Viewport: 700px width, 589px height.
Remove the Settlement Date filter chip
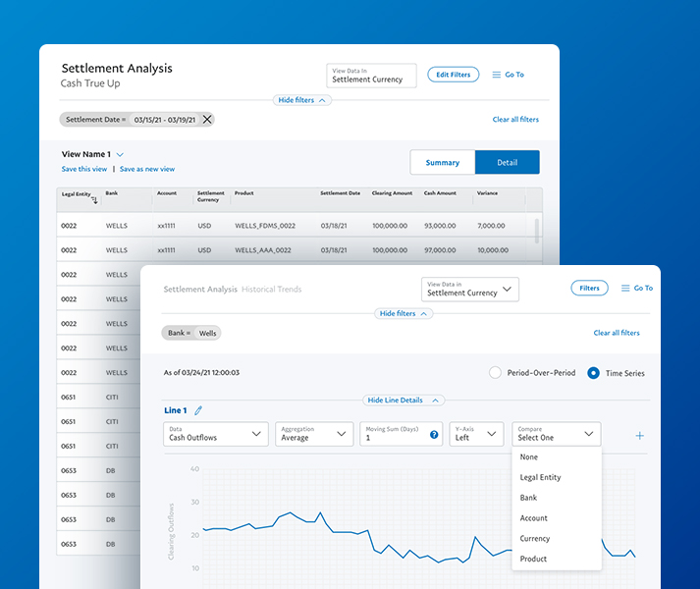pyautogui.click(x=206, y=120)
